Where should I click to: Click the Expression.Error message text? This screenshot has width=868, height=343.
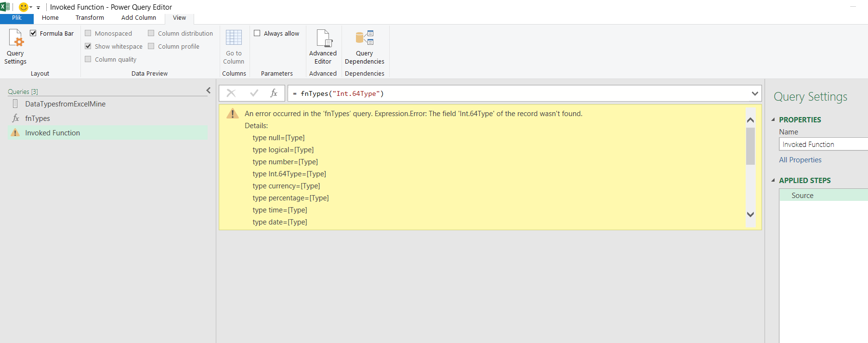tap(413, 114)
